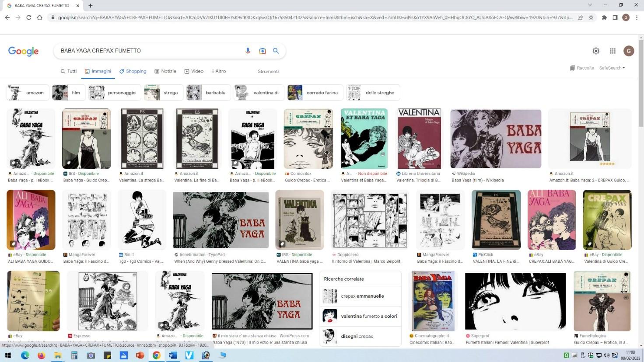This screenshot has width=644, height=362.
Task: Filter images by the barbablù chip
Action: pos(209,93)
